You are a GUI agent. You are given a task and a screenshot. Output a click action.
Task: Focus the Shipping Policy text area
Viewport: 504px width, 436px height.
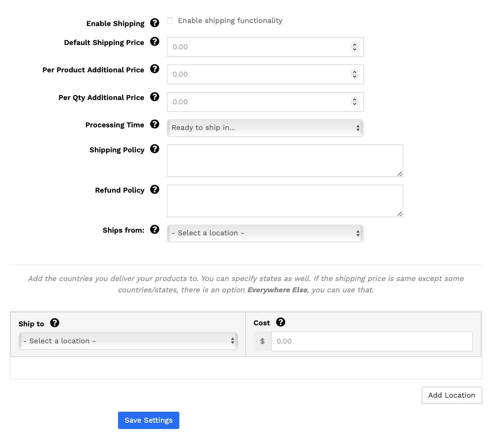[285, 161]
